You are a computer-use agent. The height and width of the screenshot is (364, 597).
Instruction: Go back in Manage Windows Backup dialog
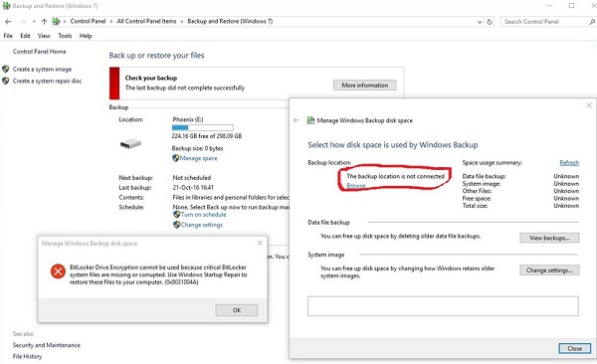pyautogui.click(x=297, y=120)
